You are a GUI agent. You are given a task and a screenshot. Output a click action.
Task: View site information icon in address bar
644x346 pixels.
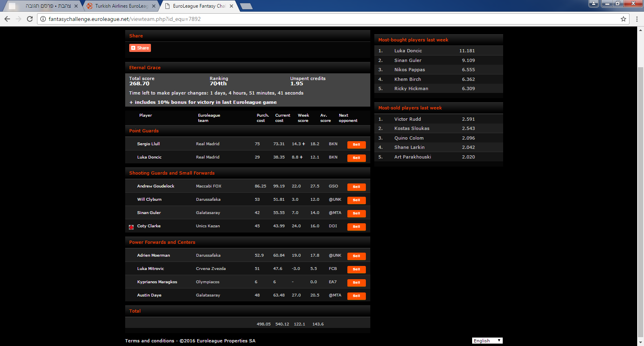pyautogui.click(x=43, y=19)
